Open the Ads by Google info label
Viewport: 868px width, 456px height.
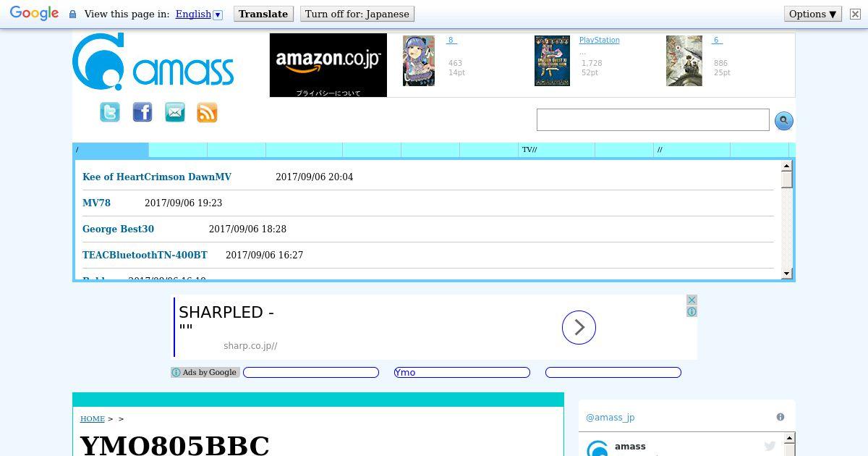pyautogui.click(x=205, y=372)
